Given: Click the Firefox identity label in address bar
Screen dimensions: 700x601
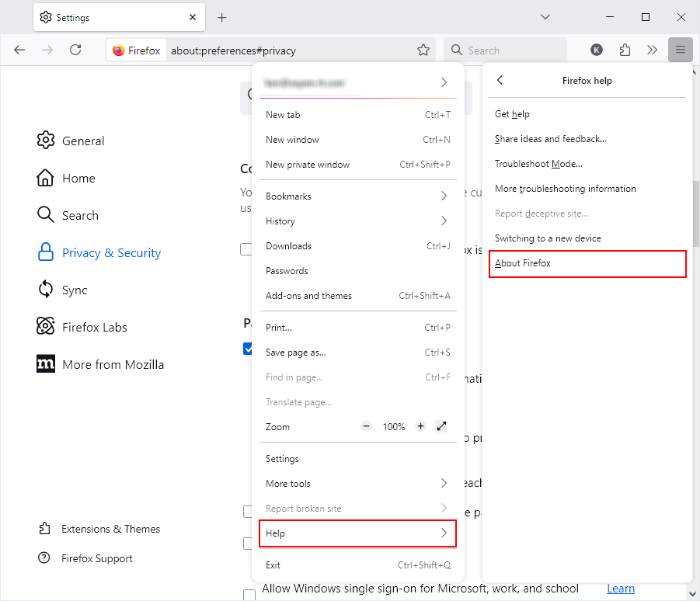Looking at the screenshot, I should pyautogui.click(x=137, y=50).
